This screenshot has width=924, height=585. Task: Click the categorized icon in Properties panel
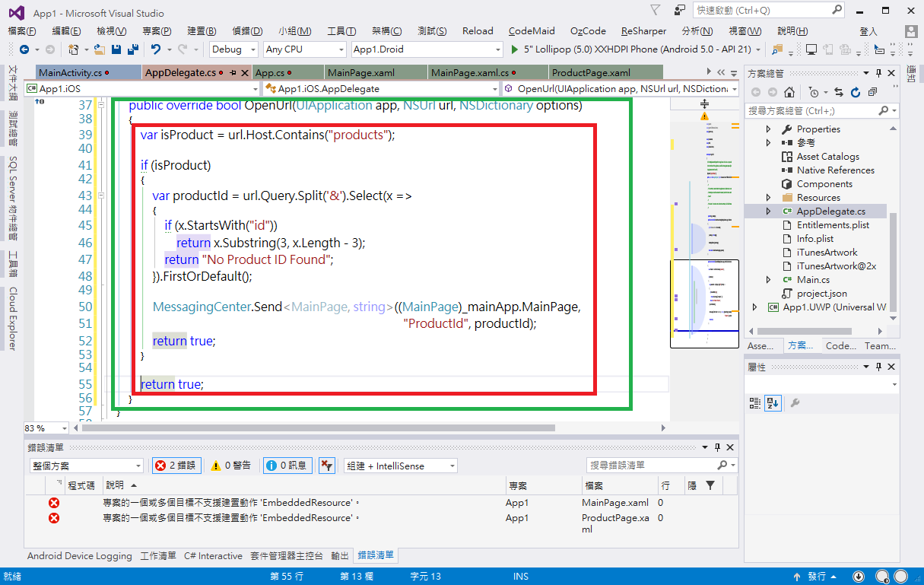(755, 402)
